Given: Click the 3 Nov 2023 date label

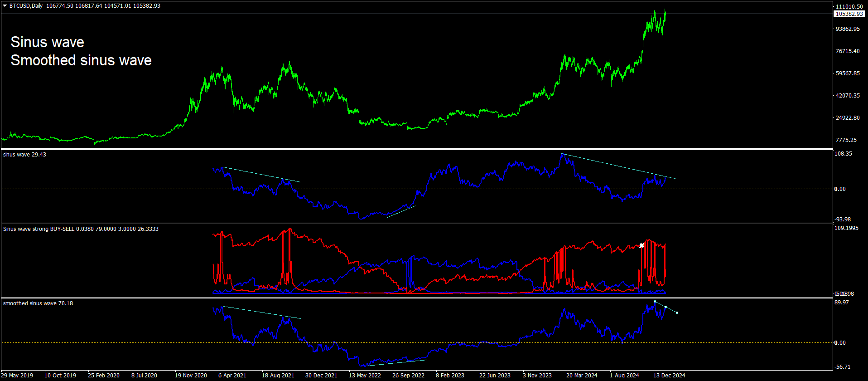Looking at the screenshot, I should [x=537, y=376].
